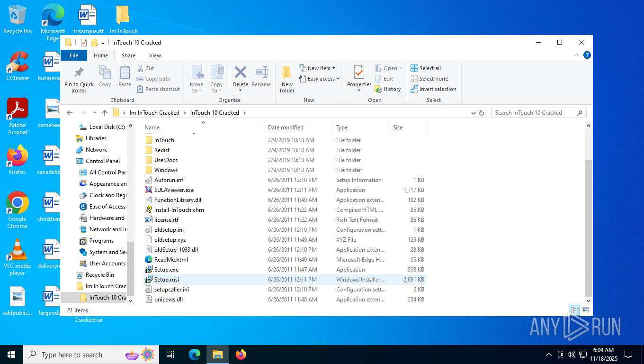Expand the Delete options arrow
The width and height of the screenshot is (644, 364).
[x=241, y=91]
